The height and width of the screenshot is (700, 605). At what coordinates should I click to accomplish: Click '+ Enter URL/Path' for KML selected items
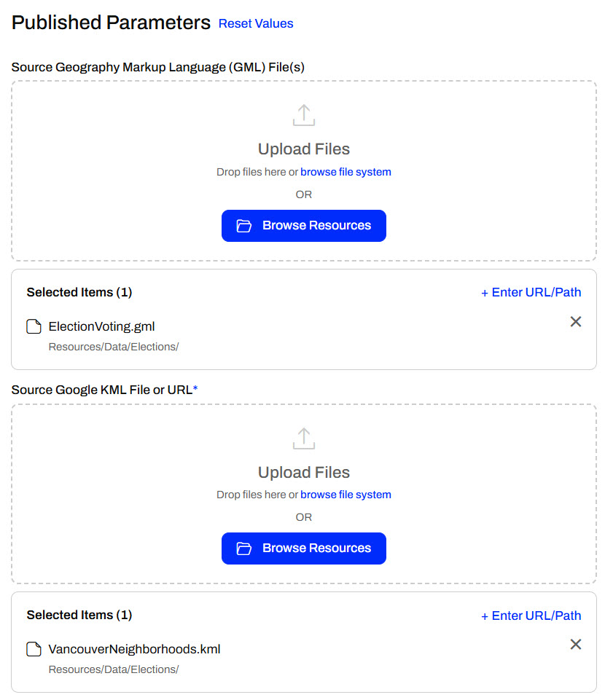point(531,616)
